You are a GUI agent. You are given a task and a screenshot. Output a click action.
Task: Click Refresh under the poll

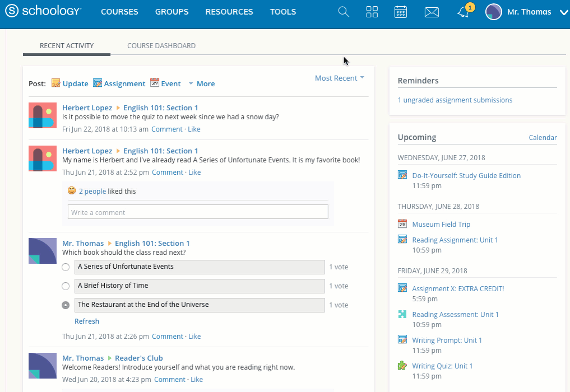pos(87,321)
